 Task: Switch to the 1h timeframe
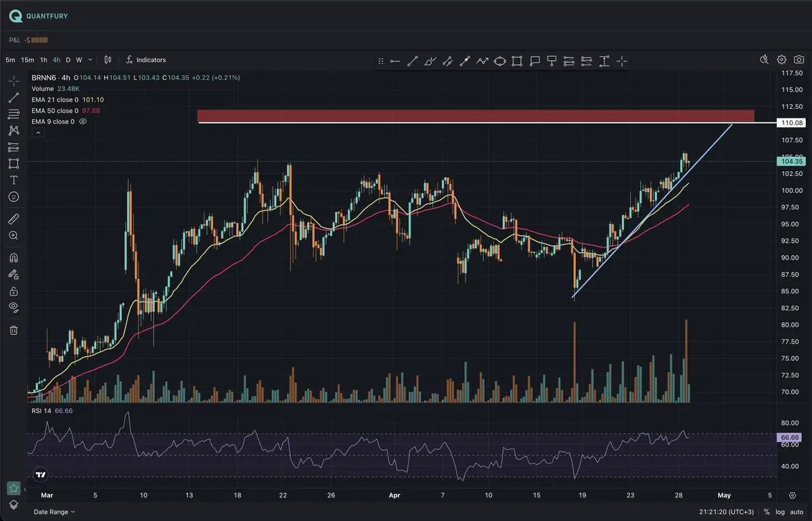click(x=43, y=60)
